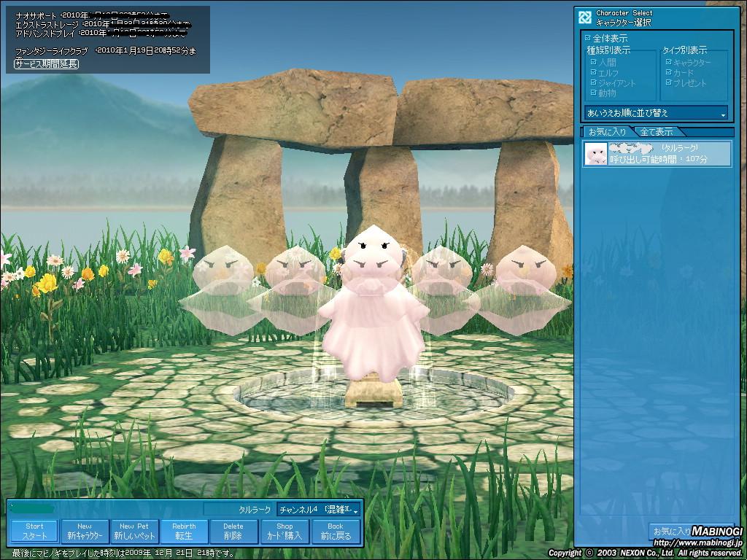747x560 pixels.
Task: Click the New Pet 新しいペット button
Action: point(134,531)
